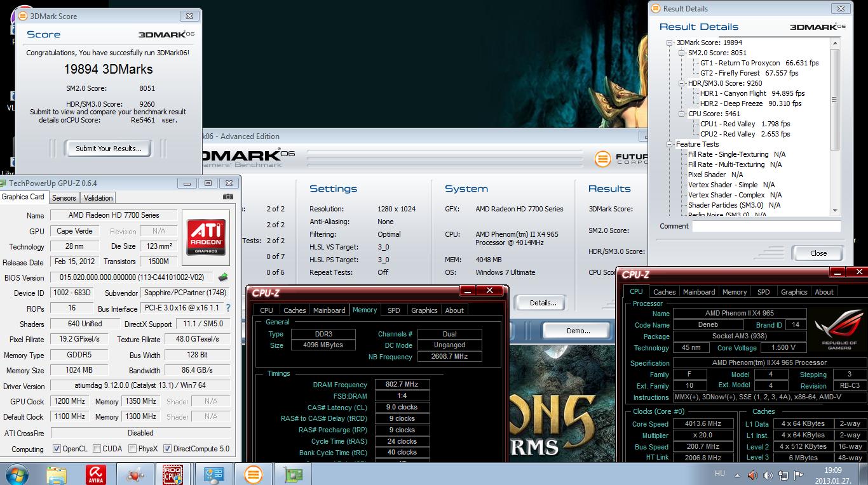Click the Demo... button in 3DMark06
868x485 pixels.
pyautogui.click(x=578, y=331)
